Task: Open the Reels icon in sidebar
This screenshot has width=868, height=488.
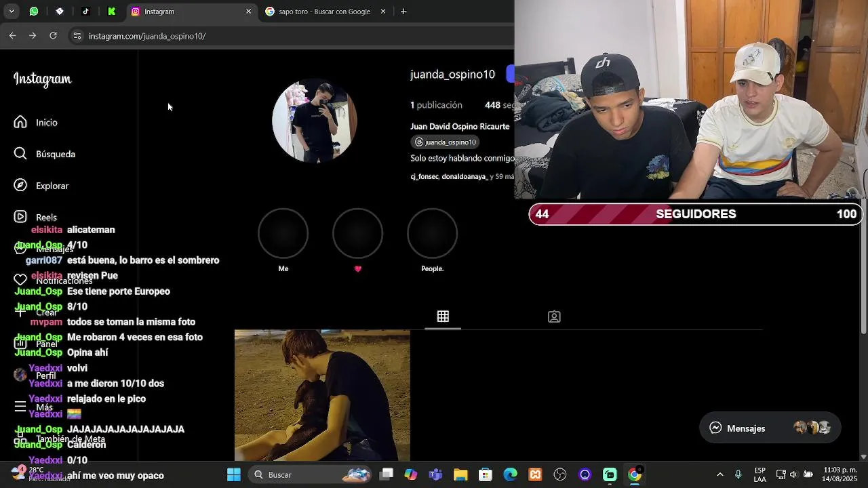Action: [x=20, y=217]
